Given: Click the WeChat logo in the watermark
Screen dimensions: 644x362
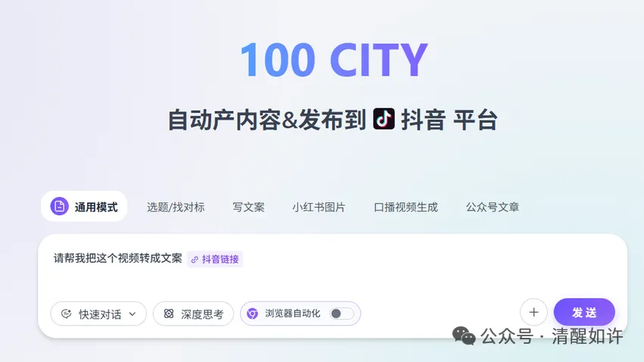Looking at the screenshot, I should click(x=464, y=336).
